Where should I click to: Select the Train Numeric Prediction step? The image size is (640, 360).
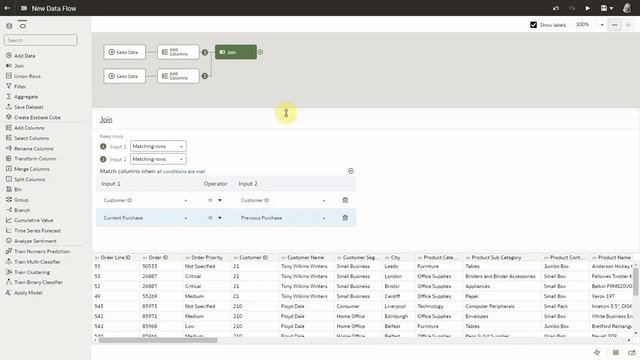pos(38,251)
